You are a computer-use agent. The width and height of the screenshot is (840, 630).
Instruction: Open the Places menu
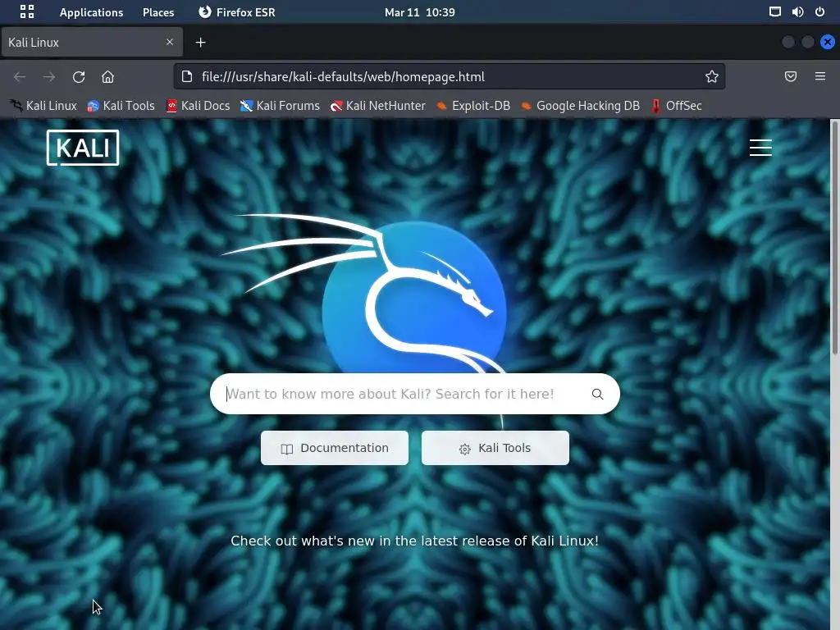tap(158, 12)
